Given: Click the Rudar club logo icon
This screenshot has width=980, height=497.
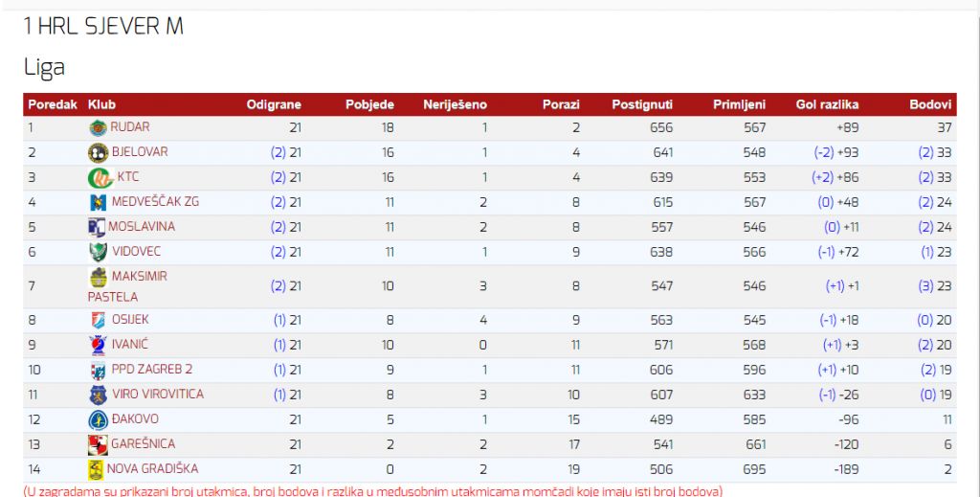Looking at the screenshot, I should 98,127.
